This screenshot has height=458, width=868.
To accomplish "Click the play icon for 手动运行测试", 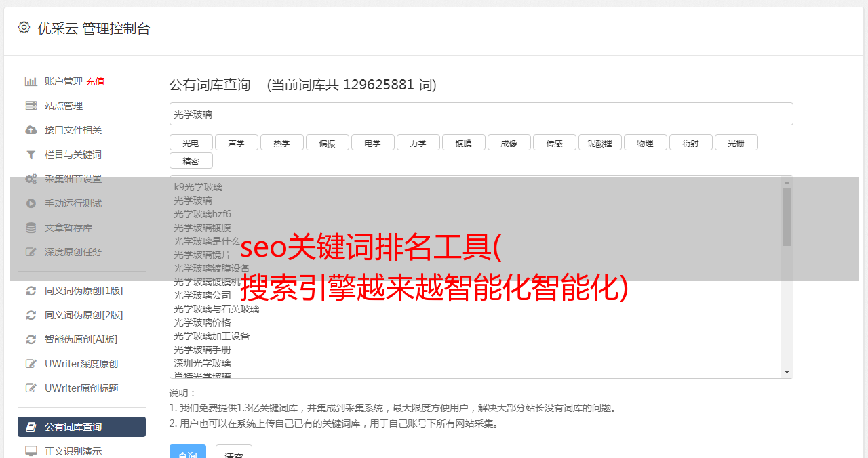I will point(31,203).
